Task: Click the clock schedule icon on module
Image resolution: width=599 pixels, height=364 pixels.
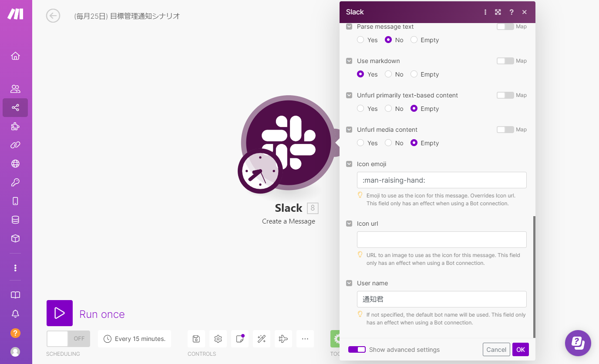Action: click(260, 171)
